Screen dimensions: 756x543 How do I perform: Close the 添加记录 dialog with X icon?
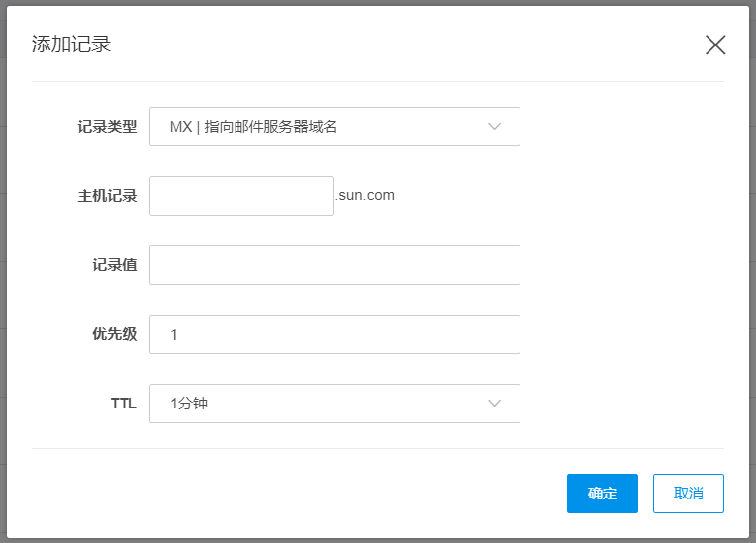[x=715, y=45]
